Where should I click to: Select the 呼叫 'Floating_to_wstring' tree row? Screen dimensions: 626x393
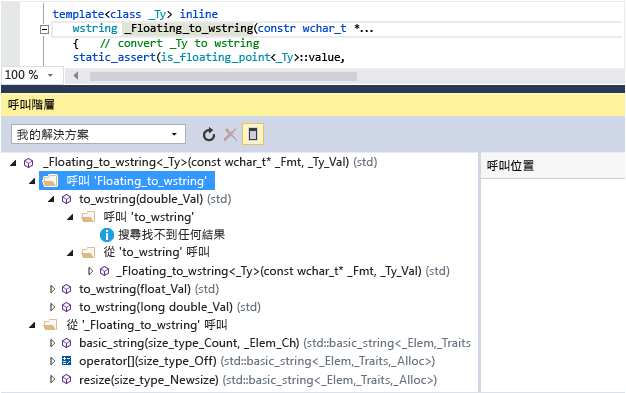127,181
